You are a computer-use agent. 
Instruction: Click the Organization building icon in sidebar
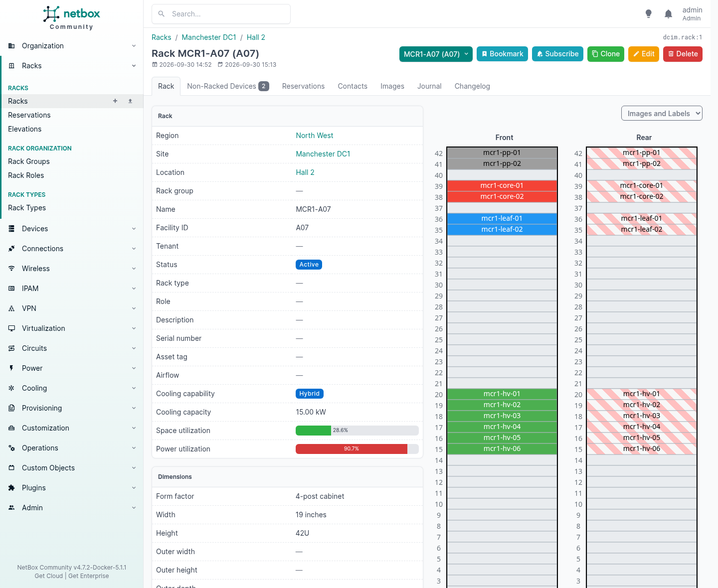11,46
